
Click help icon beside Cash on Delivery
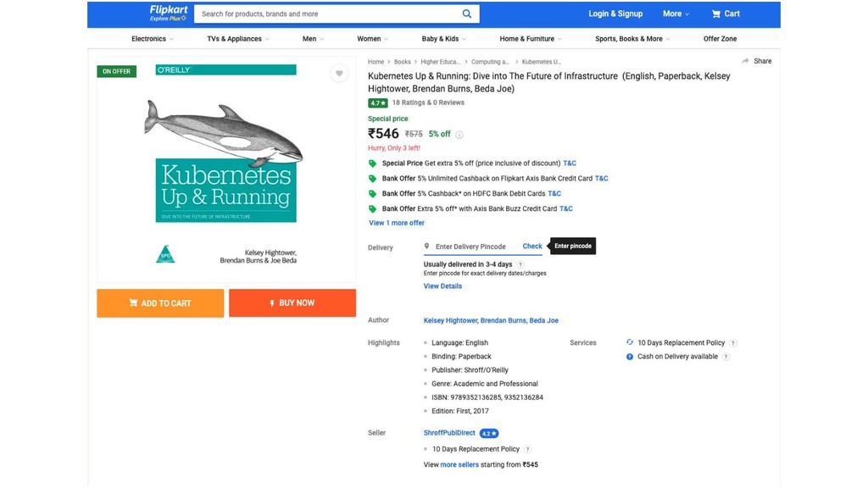pos(726,357)
